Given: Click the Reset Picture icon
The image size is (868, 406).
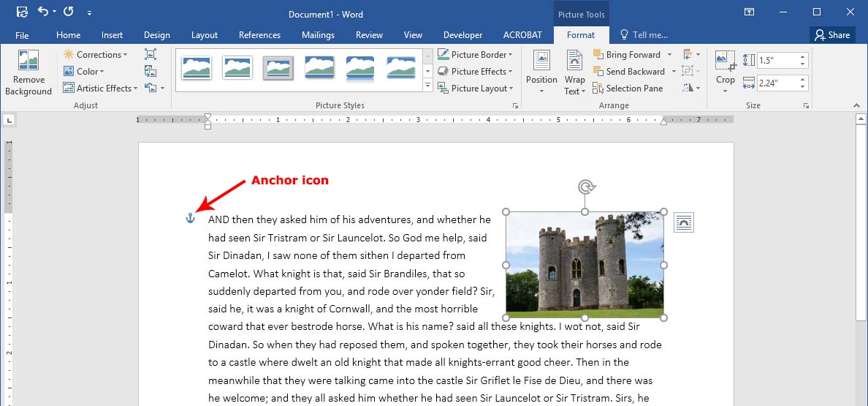Looking at the screenshot, I should [150, 88].
